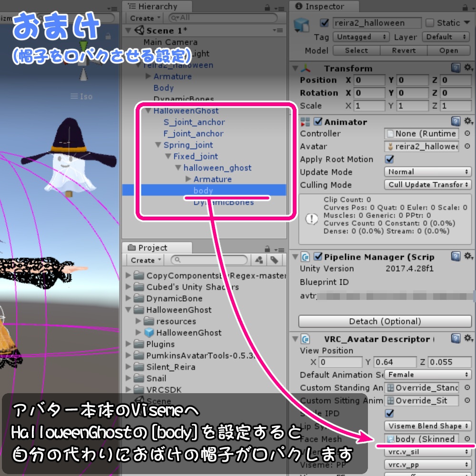Open Project Create menu
The width and height of the screenshot is (476, 476).
coord(145,260)
